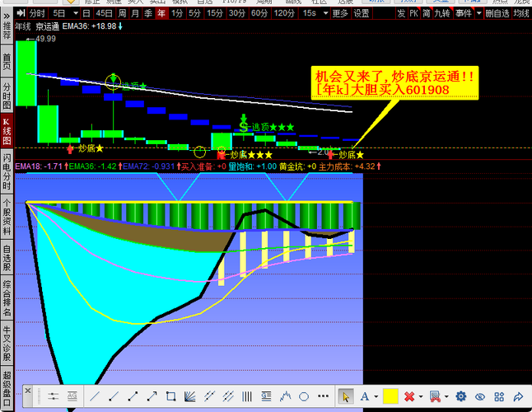Switch to 45日 period
The image size is (532, 412).
coord(104,13)
